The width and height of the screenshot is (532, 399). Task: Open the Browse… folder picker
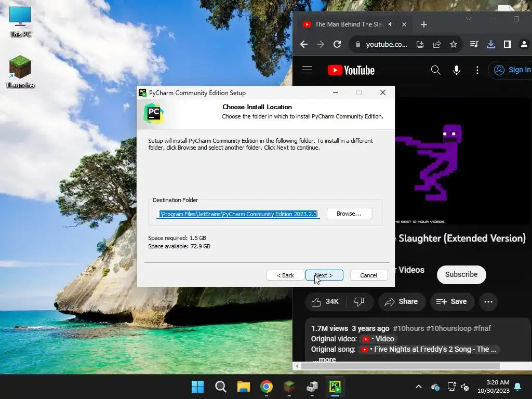pyautogui.click(x=349, y=214)
